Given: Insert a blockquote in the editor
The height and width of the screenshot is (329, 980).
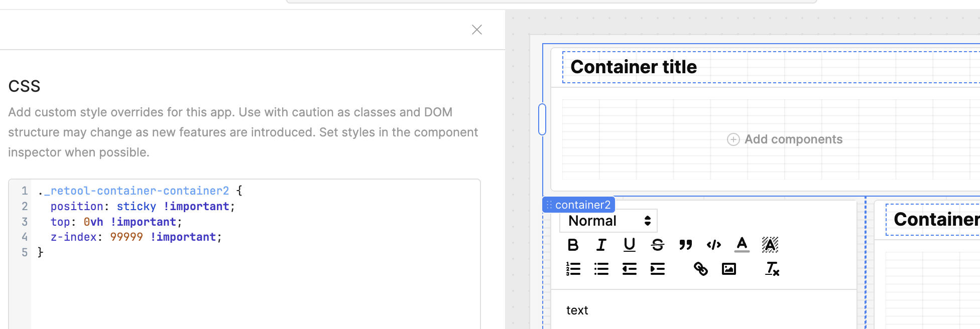Looking at the screenshot, I should click(x=685, y=245).
